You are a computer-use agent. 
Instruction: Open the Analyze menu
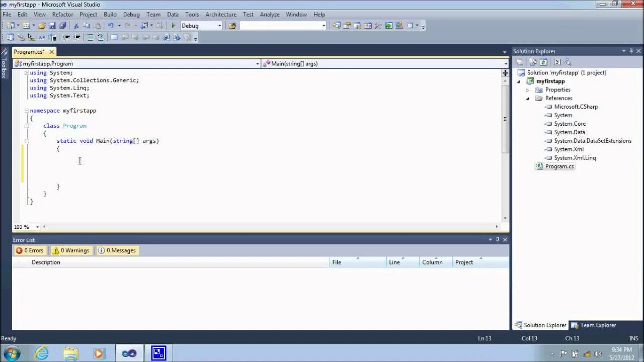coord(269,15)
